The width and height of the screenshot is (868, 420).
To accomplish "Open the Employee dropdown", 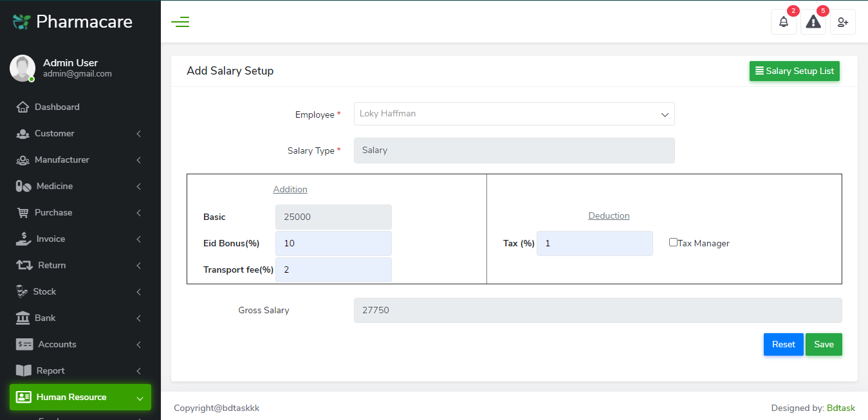I will pos(513,114).
